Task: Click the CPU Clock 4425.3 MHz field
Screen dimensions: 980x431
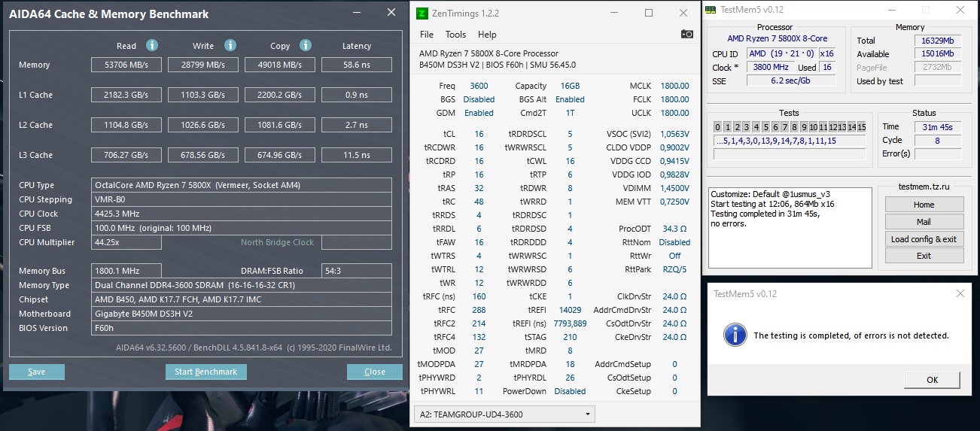Action: tap(242, 214)
